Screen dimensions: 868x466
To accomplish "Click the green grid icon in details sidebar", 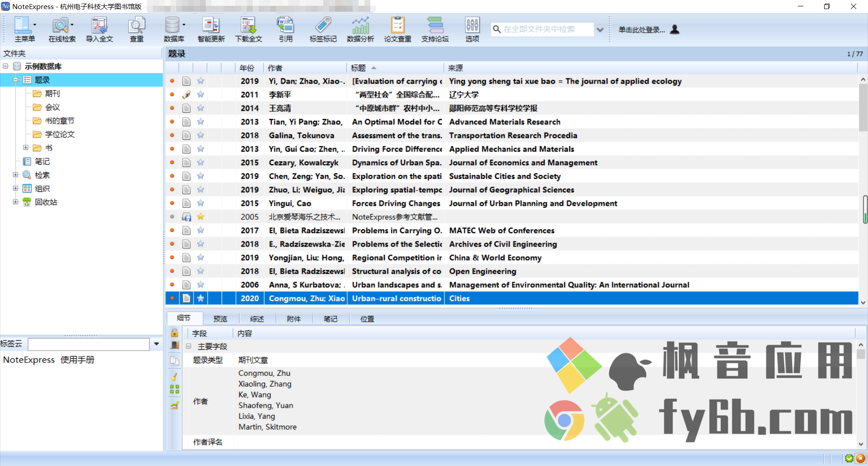I will pos(175,389).
